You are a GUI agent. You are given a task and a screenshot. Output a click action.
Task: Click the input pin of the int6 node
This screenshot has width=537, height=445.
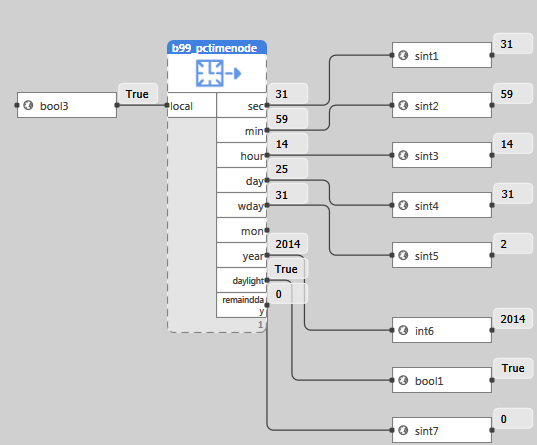tap(392, 330)
